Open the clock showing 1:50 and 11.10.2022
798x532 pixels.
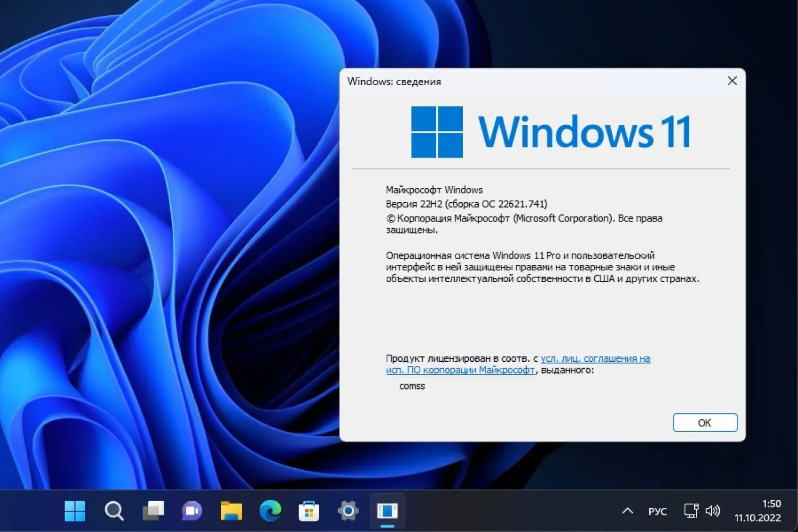point(758,511)
